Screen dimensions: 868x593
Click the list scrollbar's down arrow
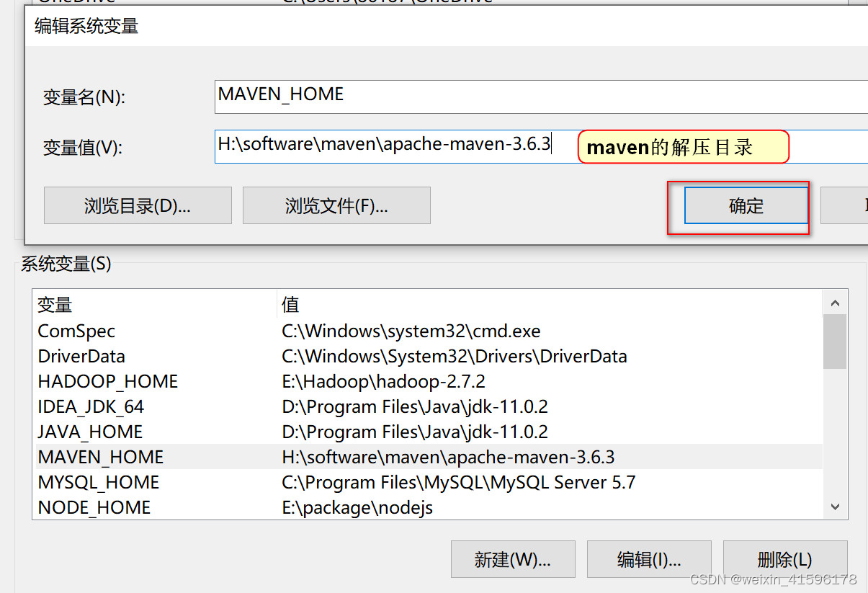click(835, 507)
